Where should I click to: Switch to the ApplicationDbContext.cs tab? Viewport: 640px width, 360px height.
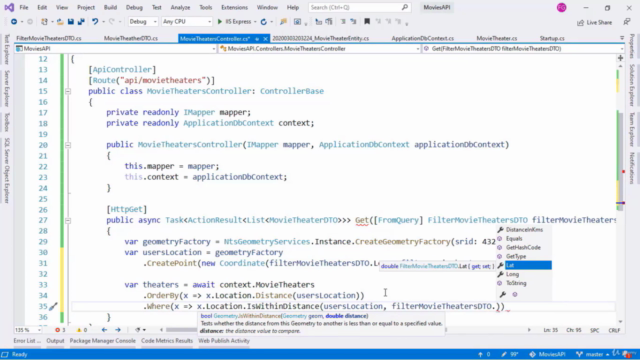422,38
